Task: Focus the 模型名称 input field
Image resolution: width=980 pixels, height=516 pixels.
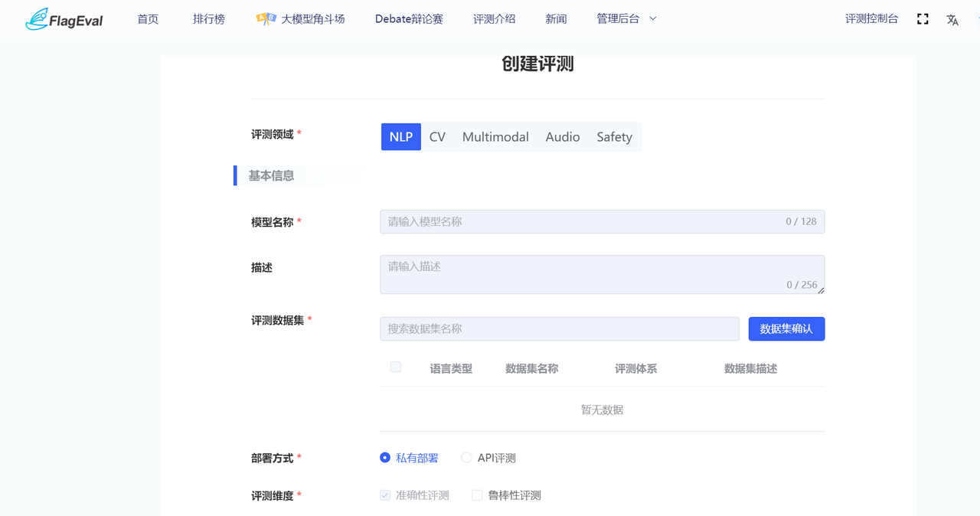Action: [582, 222]
